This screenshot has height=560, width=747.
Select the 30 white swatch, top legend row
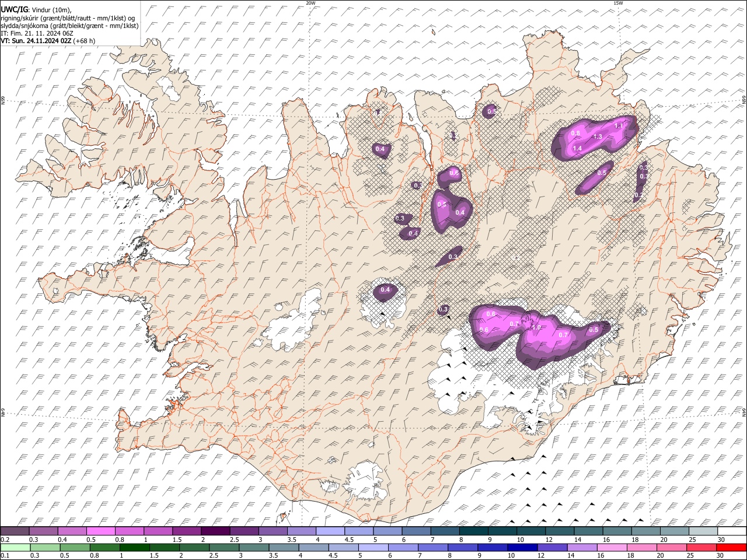[x=731, y=531]
